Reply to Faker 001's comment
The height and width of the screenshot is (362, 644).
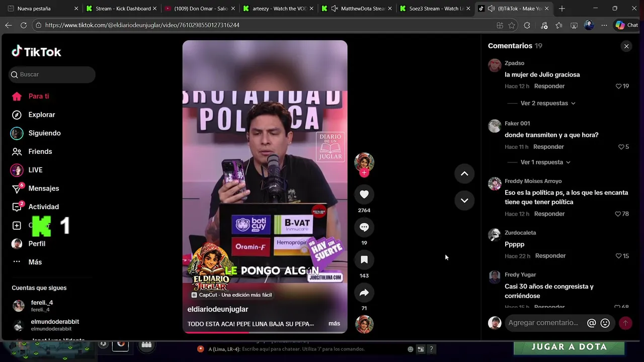pyautogui.click(x=548, y=147)
